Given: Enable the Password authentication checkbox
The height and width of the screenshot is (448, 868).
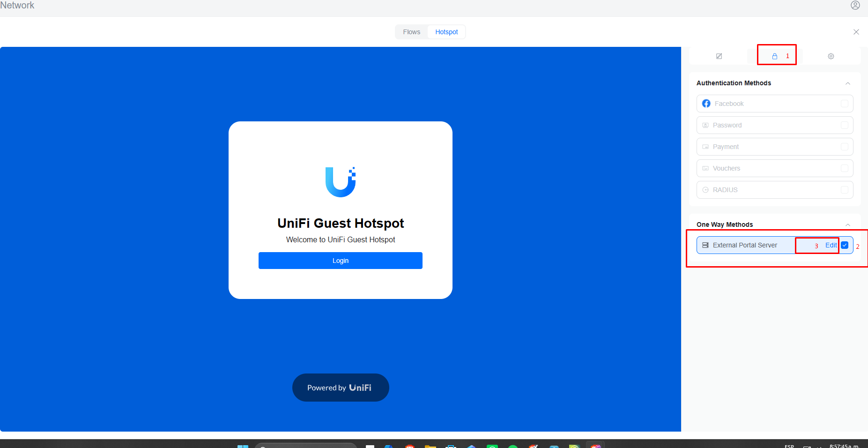Looking at the screenshot, I should (845, 125).
